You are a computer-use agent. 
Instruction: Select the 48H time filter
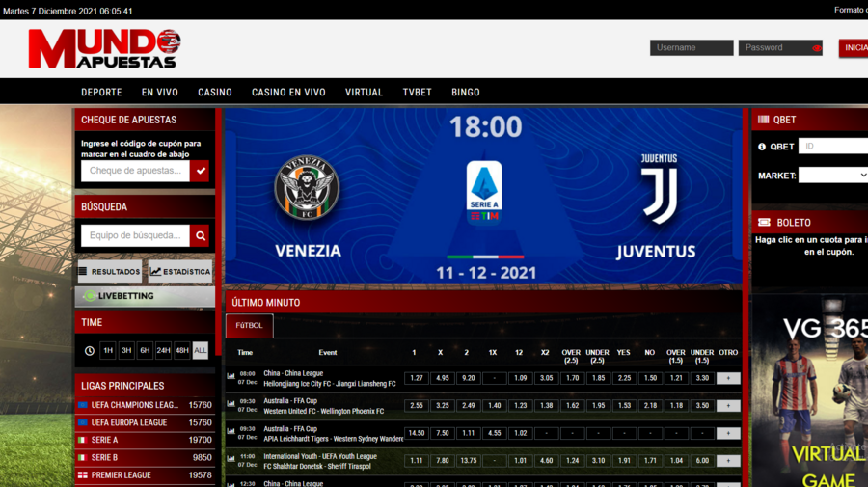(x=182, y=350)
